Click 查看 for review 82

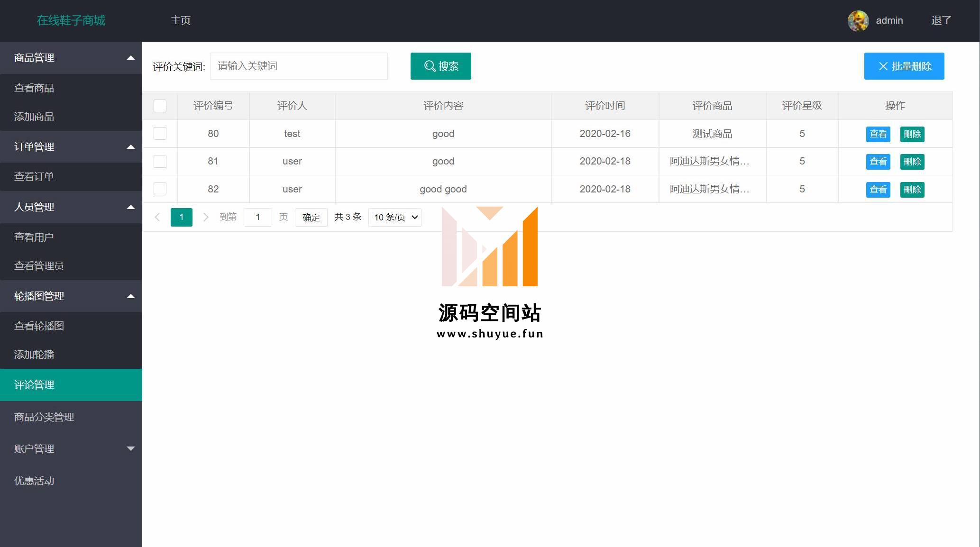pos(878,190)
